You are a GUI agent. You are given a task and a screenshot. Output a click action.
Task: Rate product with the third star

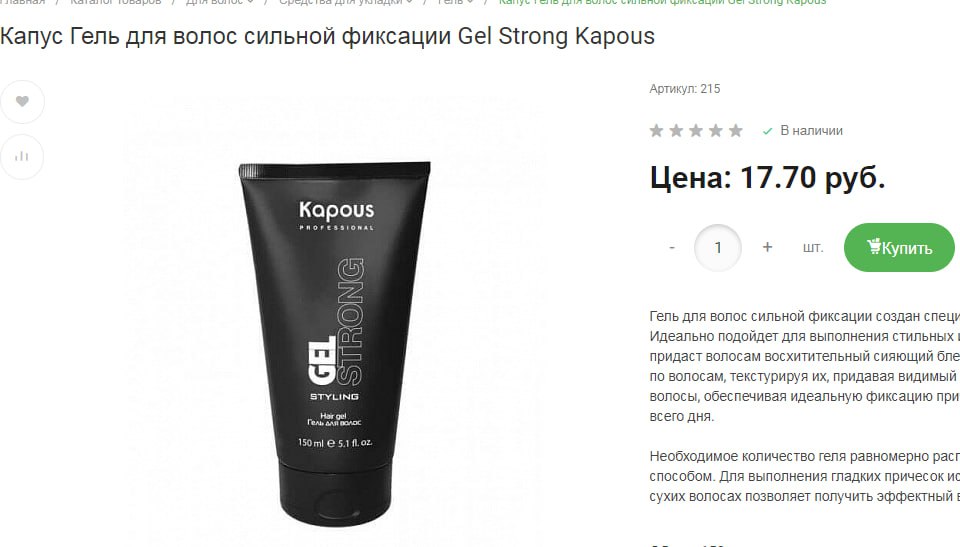[696, 130]
